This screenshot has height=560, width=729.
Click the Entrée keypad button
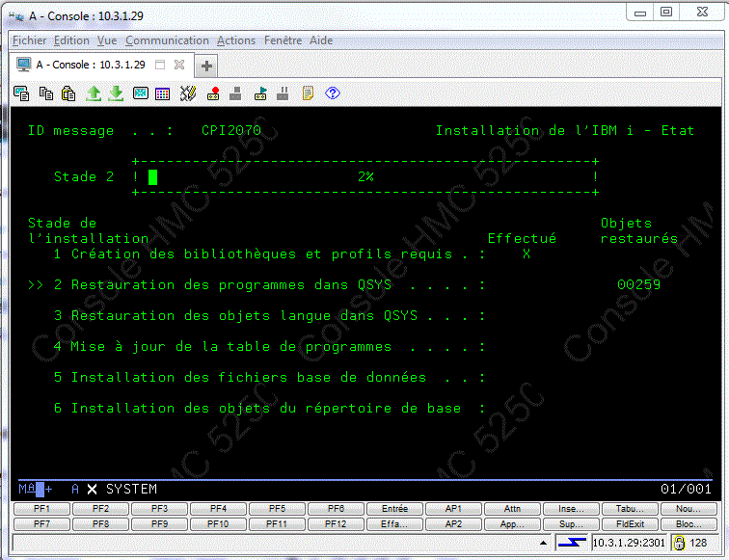[x=394, y=509]
